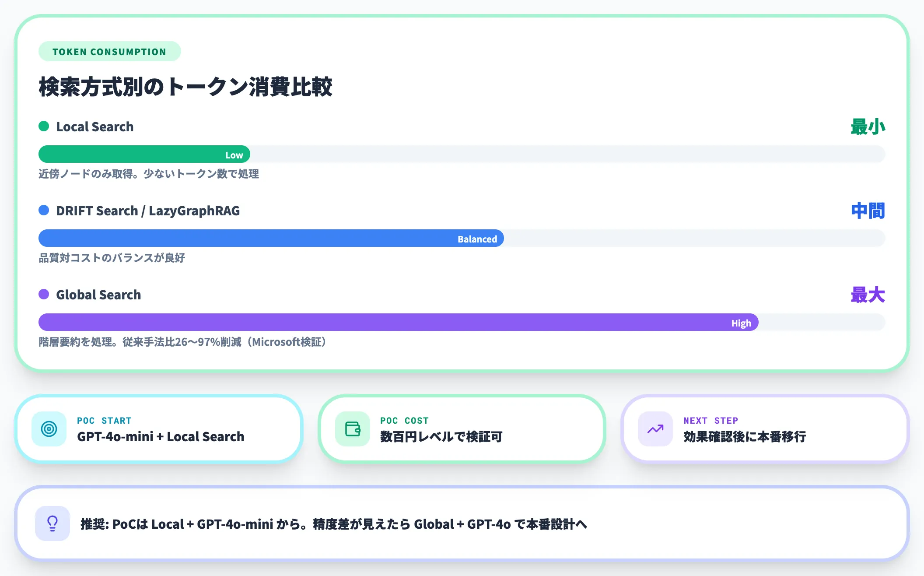The height and width of the screenshot is (576, 924).
Task: Click the lightbulb icon in recommendation banner
Action: point(52,523)
